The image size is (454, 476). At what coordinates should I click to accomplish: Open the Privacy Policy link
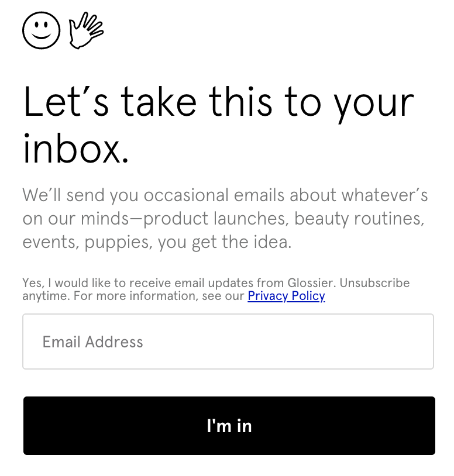pyautogui.click(x=286, y=296)
